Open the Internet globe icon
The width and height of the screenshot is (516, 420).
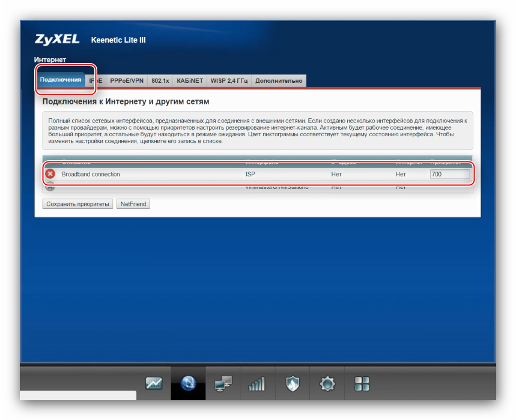point(188,383)
